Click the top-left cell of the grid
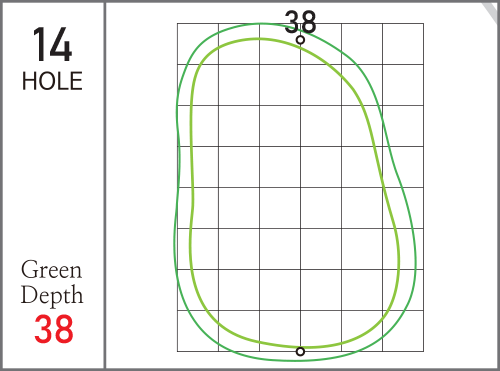The height and width of the screenshot is (371, 500). point(198,44)
